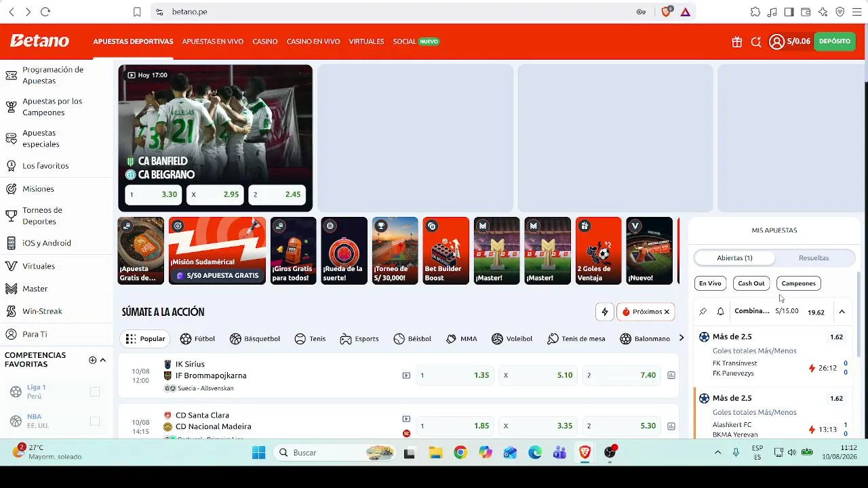The height and width of the screenshot is (488, 868).
Task: Switch to Resueltas bets
Action: coord(814,258)
